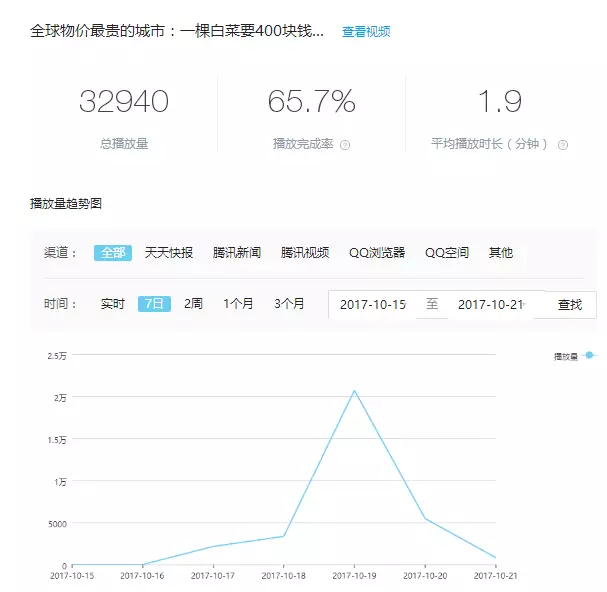
Task: Click help icon beside 播放完成率
Action: coord(345,145)
